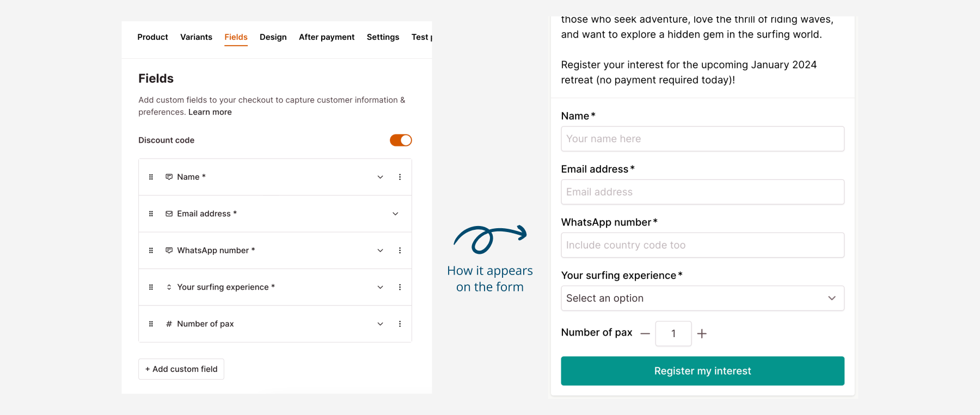Click Add custom field button
The width and height of the screenshot is (980, 415).
point(181,369)
